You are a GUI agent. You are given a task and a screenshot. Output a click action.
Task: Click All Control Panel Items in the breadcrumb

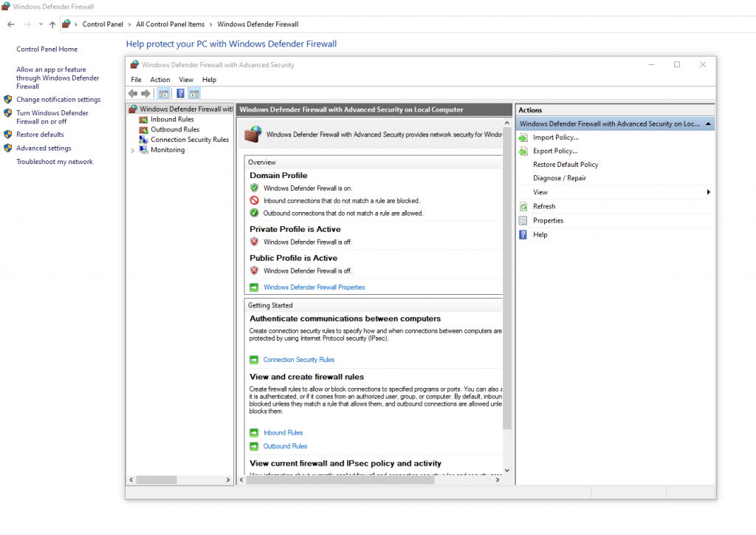[170, 24]
